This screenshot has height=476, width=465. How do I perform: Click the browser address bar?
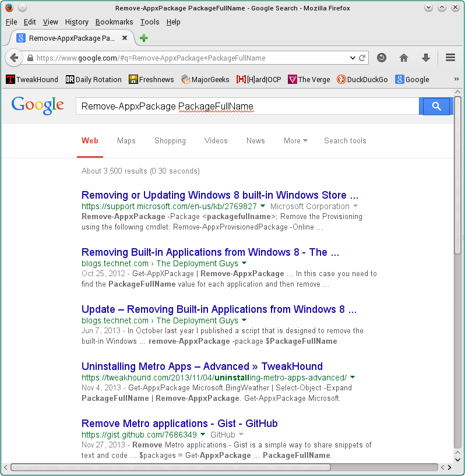pos(191,58)
